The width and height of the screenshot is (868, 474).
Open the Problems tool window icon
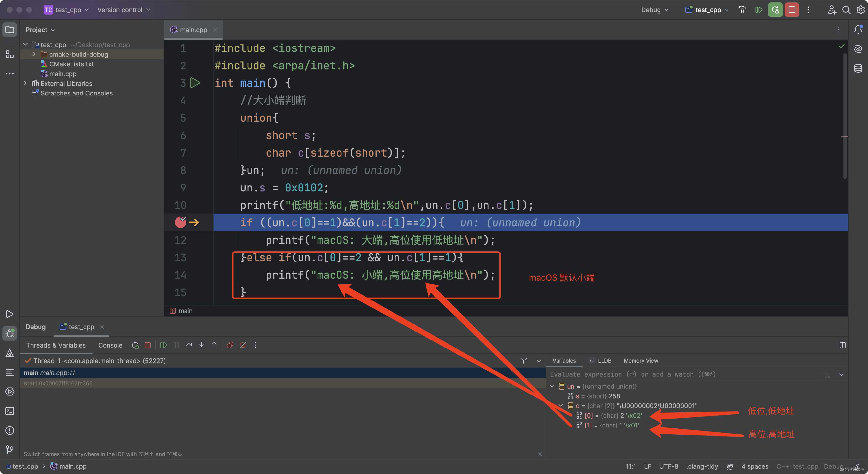click(10, 431)
